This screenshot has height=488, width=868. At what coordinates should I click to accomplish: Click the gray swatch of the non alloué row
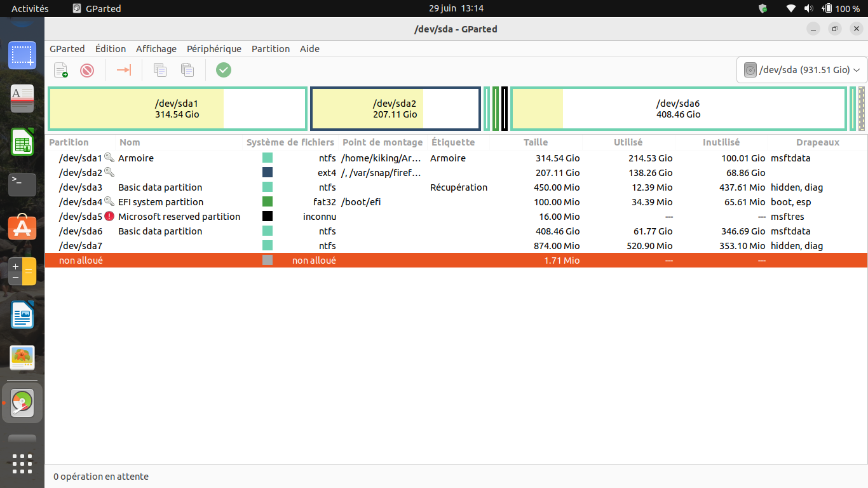coord(268,260)
